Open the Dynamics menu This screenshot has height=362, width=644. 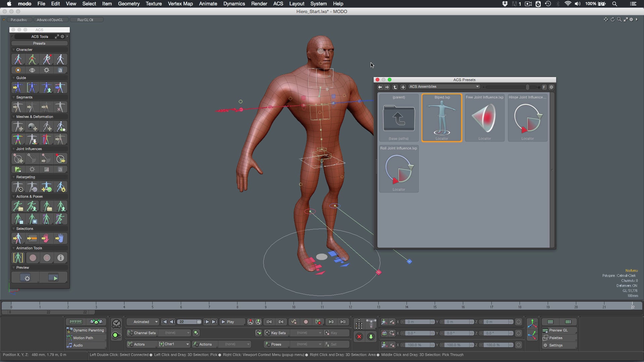tap(234, 4)
